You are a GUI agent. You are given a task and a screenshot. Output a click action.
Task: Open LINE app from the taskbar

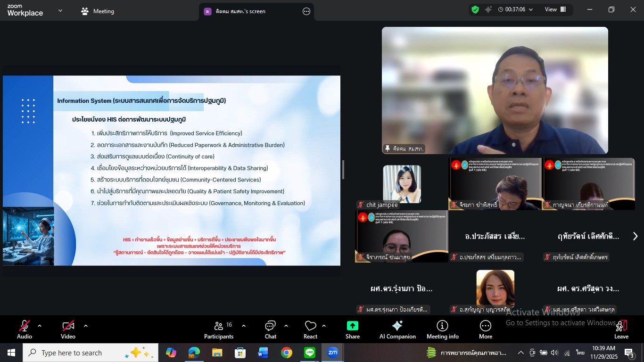(x=310, y=353)
